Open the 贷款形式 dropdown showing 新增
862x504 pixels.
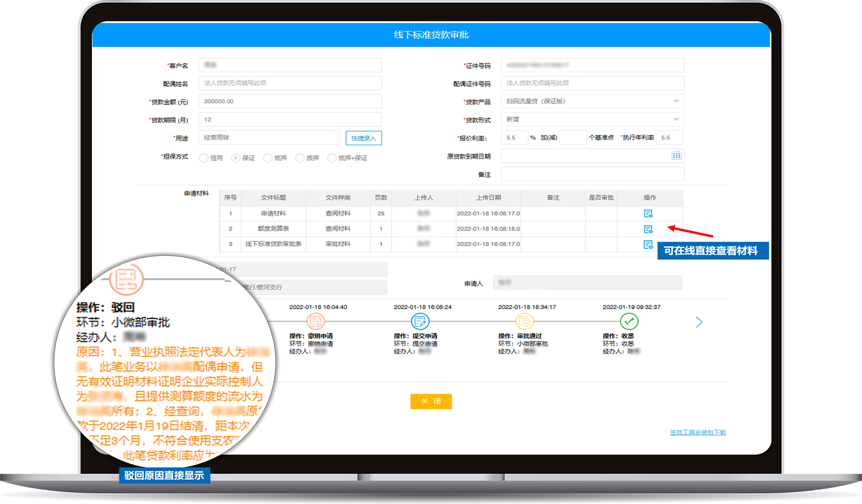(x=676, y=119)
